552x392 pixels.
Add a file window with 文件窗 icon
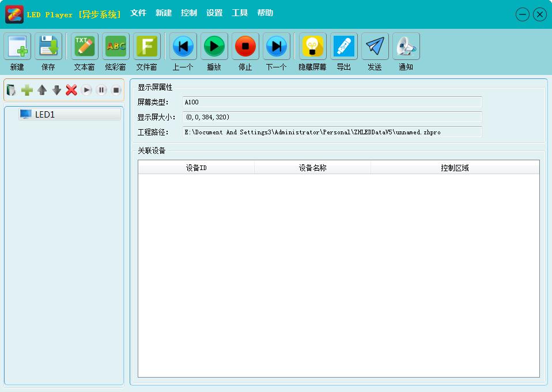(x=147, y=46)
